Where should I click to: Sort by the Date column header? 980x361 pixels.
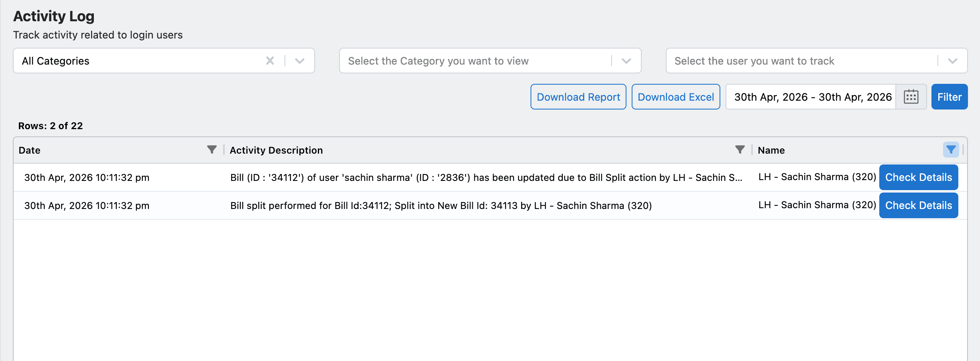(x=30, y=150)
